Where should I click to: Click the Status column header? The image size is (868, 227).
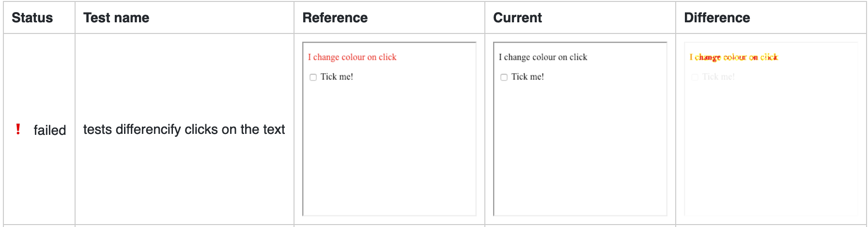32,18
